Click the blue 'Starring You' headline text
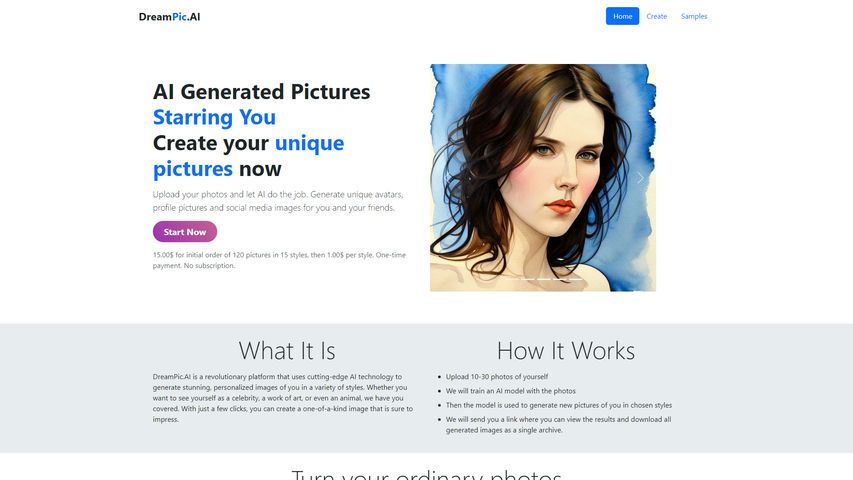The height and width of the screenshot is (480, 853). [214, 117]
